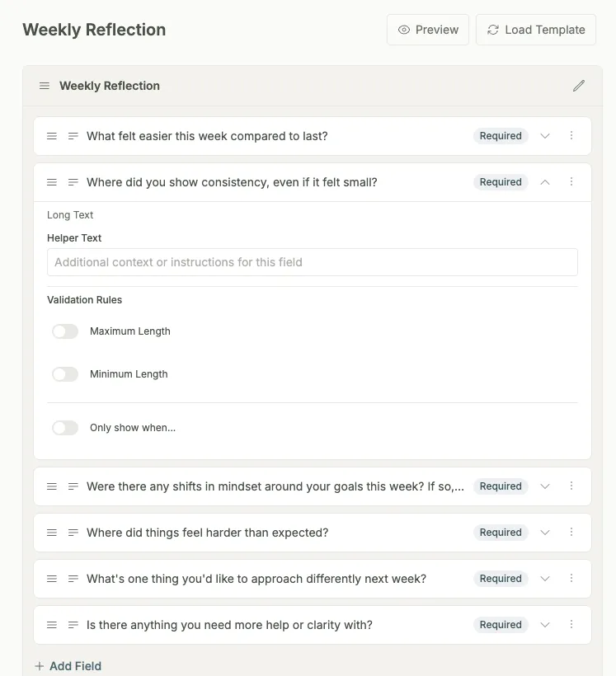Click the Preview button
Image resolution: width=616 pixels, height=676 pixels.
pos(427,30)
